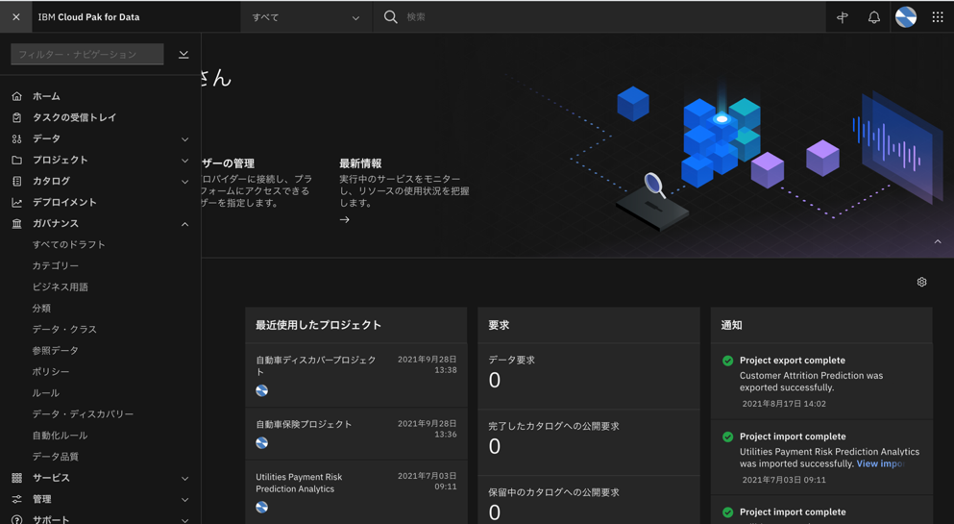Viewport: 954px width, 524px height.
Task: Click 最新情報 heading card
Action: (361, 164)
